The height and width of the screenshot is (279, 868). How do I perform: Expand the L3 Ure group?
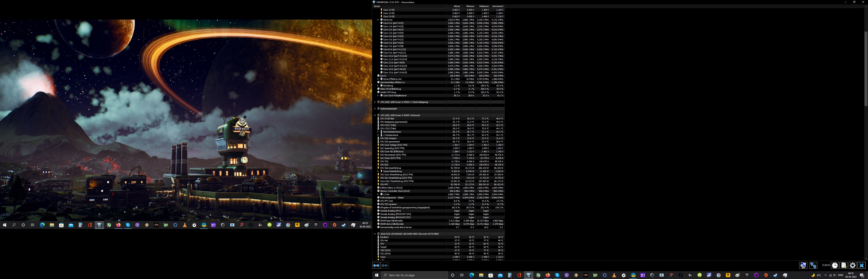(x=378, y=194)
